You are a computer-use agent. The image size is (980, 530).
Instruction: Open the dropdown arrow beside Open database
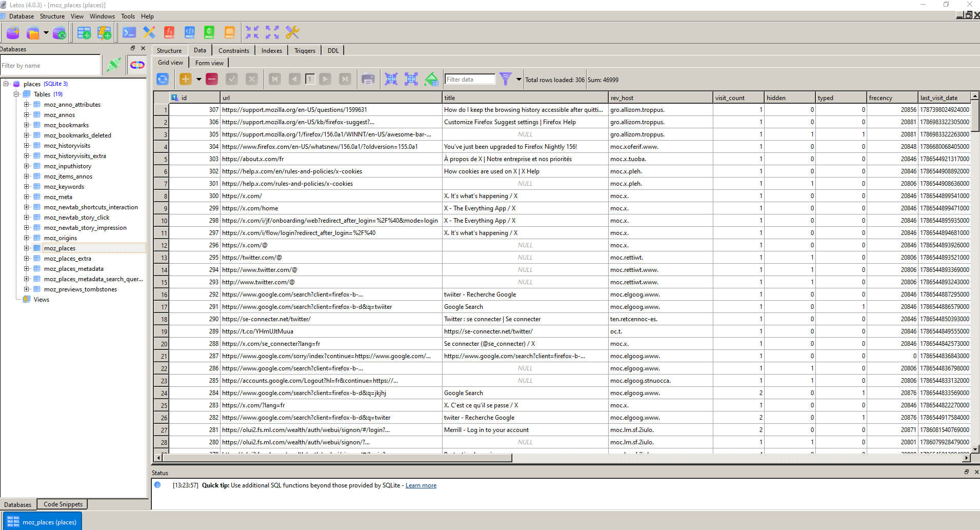[46, 33]
